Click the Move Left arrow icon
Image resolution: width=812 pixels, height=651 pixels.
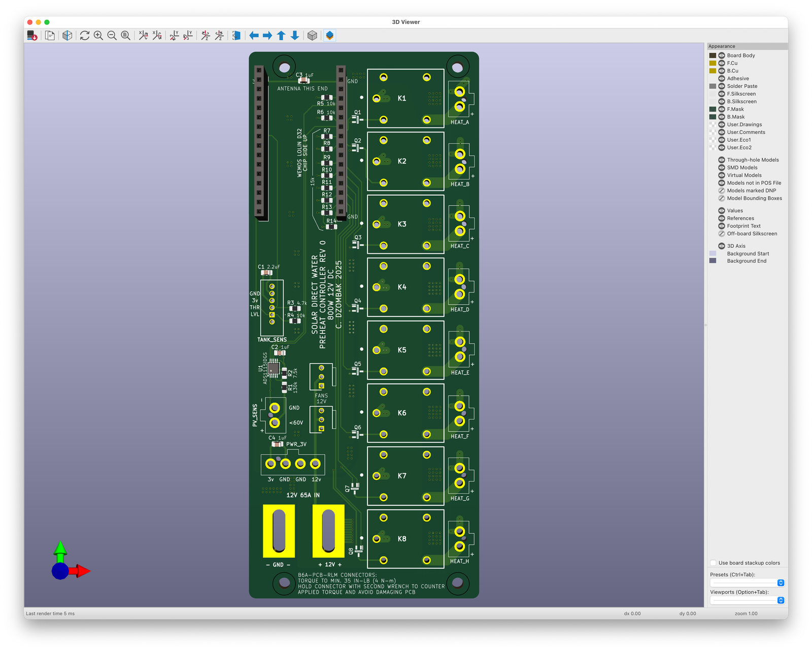[x=254, y=36]
